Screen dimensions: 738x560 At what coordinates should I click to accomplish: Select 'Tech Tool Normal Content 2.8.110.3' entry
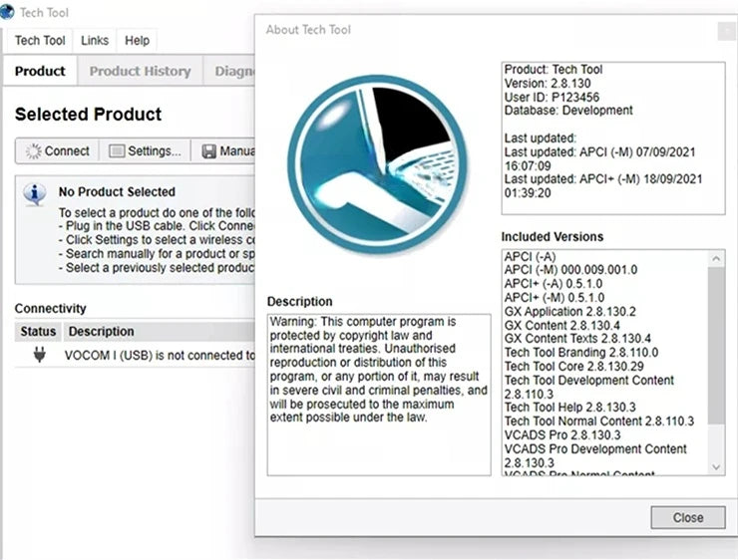599,421
